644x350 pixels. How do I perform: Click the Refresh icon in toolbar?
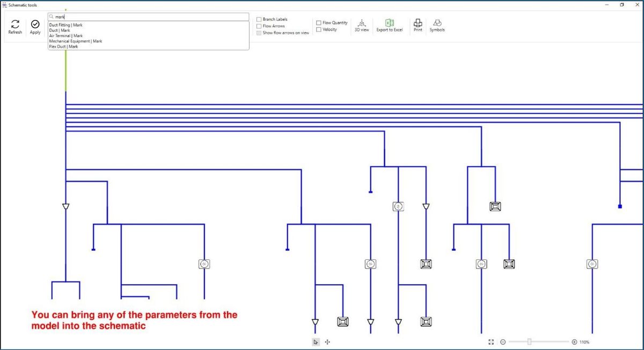pyautogui.click(x=15, y=24)
